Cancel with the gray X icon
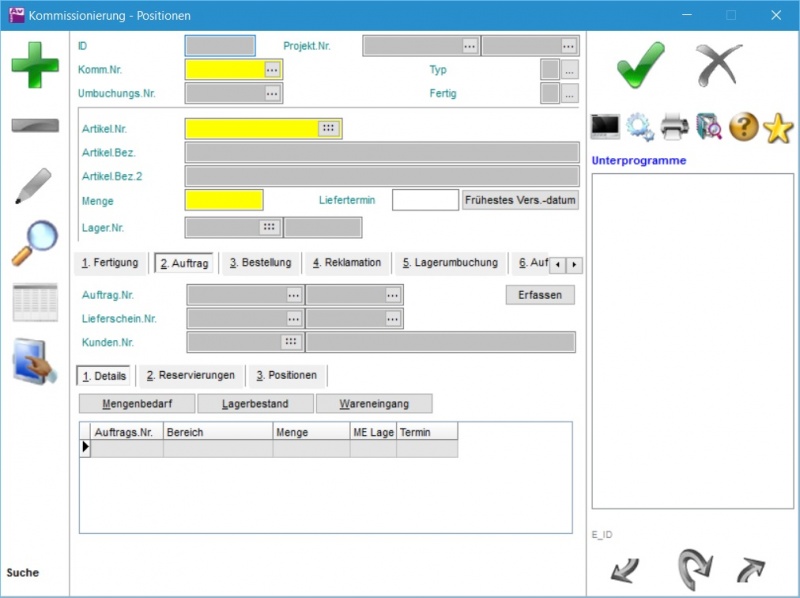This screenshot has height=598, width=800. click(x=718, y=67)
